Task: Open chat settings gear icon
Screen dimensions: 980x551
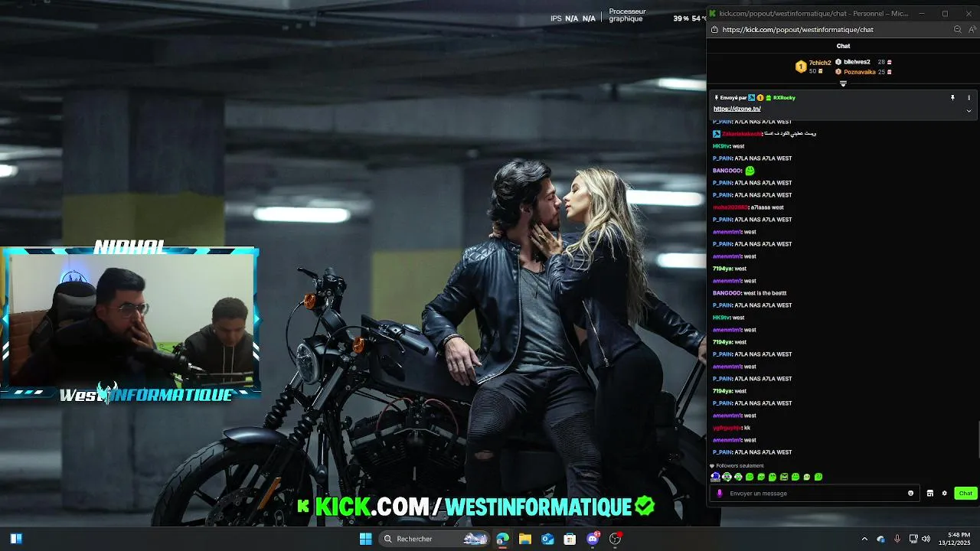Action: pyautogui.click(x=944, y=494)
